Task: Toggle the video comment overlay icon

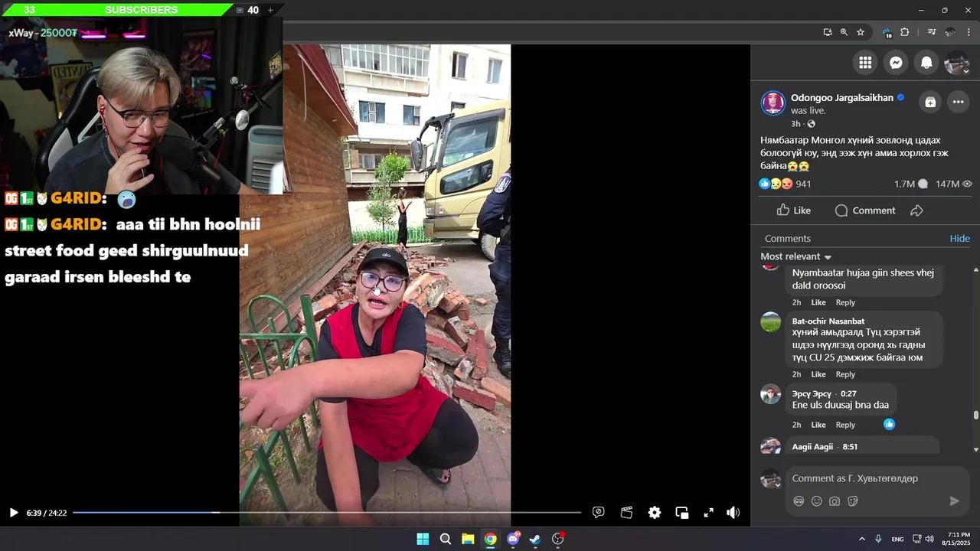Action: tap(599, 513)
